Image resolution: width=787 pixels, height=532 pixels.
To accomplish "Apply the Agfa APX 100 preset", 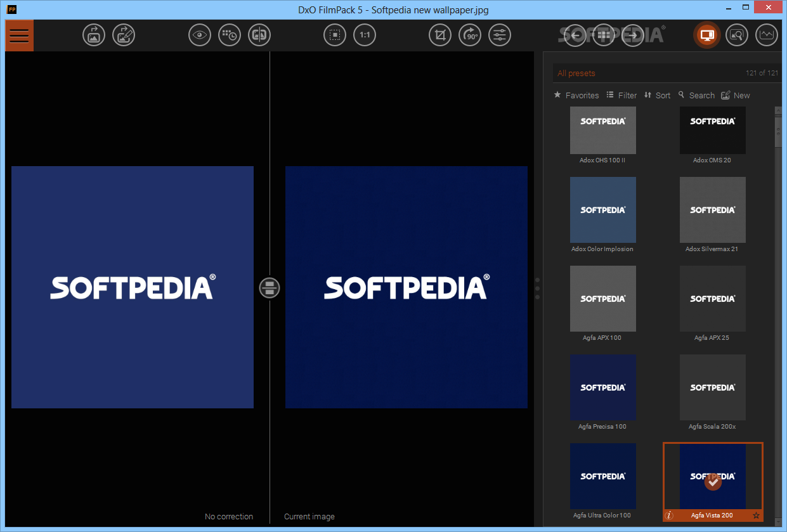I will 602,299.
